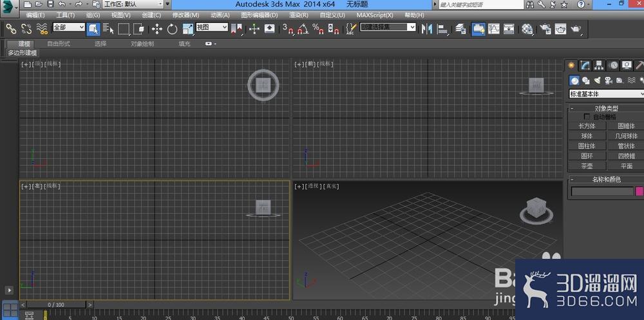Open the MAXScript(X) menu

pyautogui.click(x=375, y=15)
